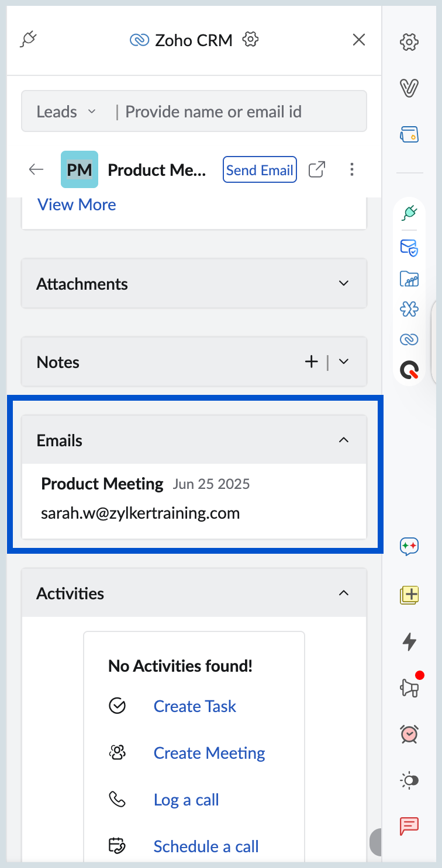Expand the Attachments section
This screenshot has width=442, height=868.
(344, 284)
